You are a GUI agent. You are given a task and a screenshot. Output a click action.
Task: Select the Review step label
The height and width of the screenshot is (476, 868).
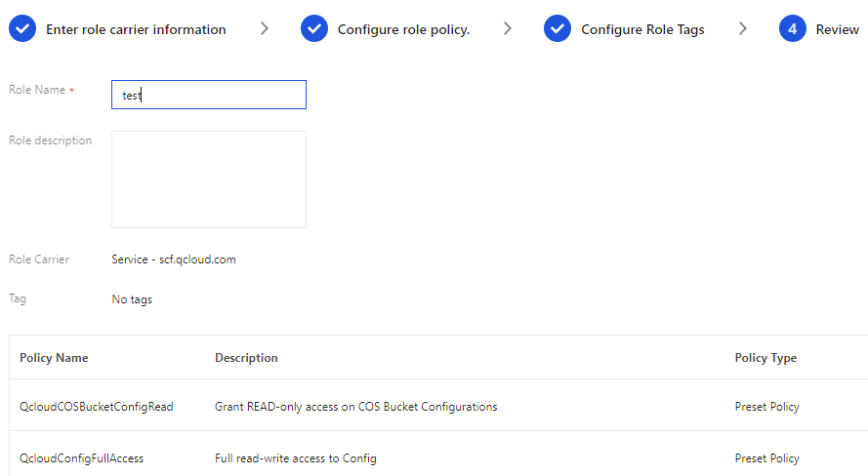pyautogui.click(x=837, y=29)
